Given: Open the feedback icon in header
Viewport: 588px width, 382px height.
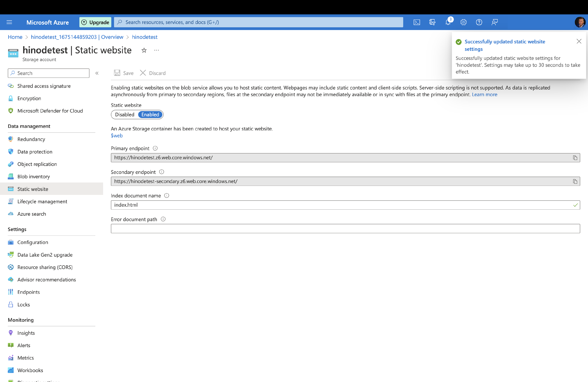Looking at the screenshot, I should click(x=494, y=22).
